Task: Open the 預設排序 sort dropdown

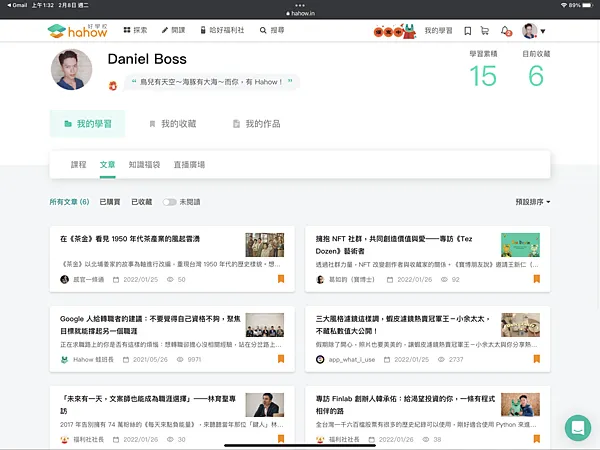Action: point(533,202)
